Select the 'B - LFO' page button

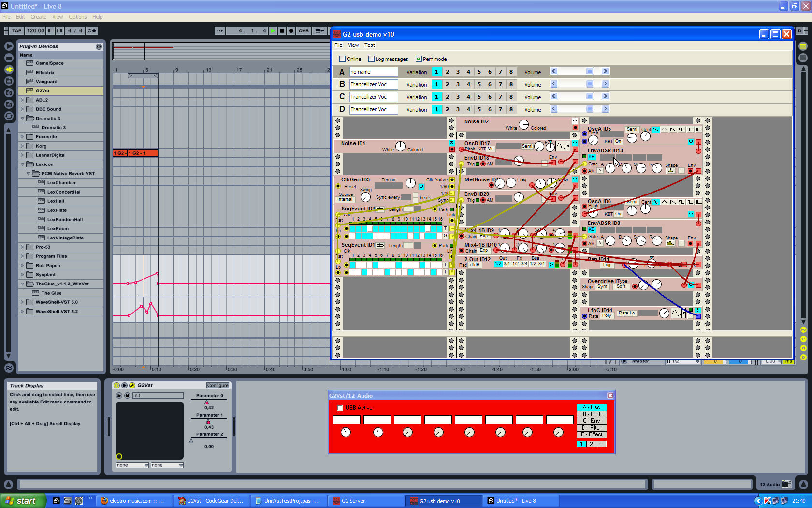(591, 414)
